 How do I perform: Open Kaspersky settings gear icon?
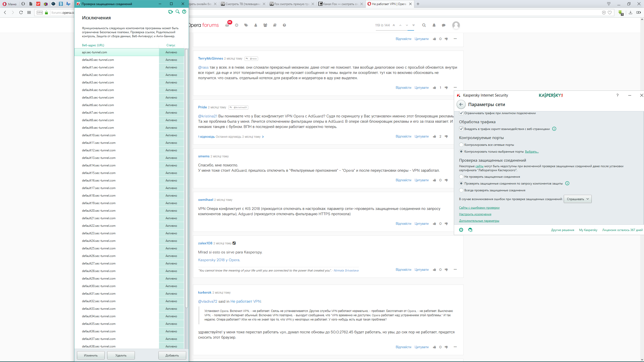[461, 230]
